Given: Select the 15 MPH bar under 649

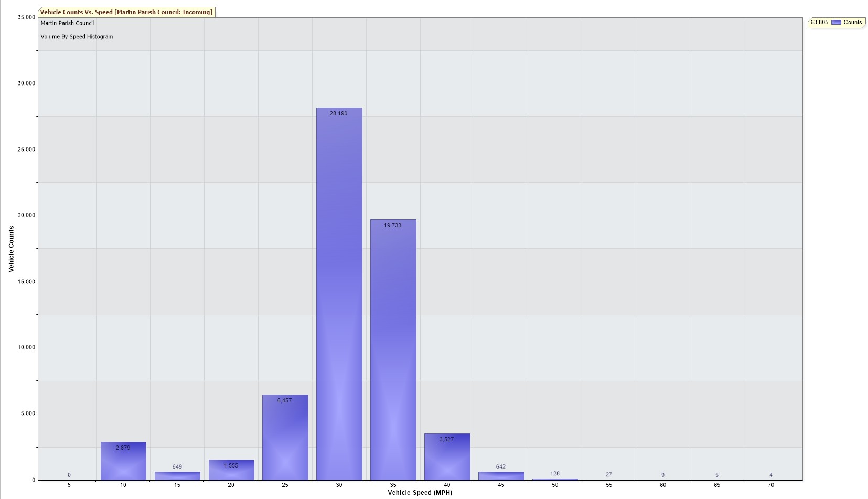Looking at the screenshot, I should 177,476.
